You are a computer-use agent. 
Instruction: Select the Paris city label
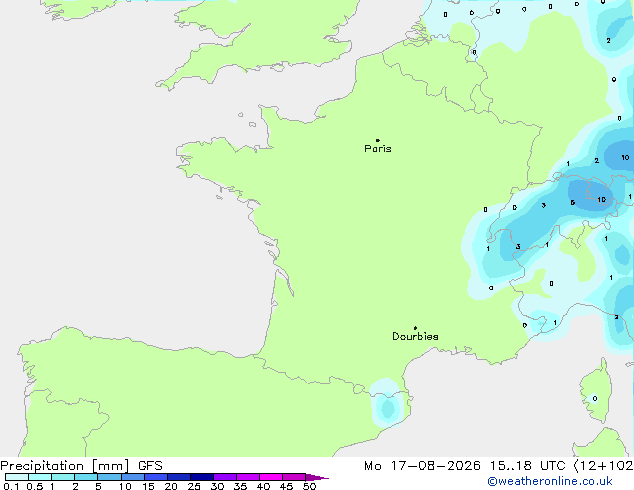pyautogui.click(x=378, y=149)
